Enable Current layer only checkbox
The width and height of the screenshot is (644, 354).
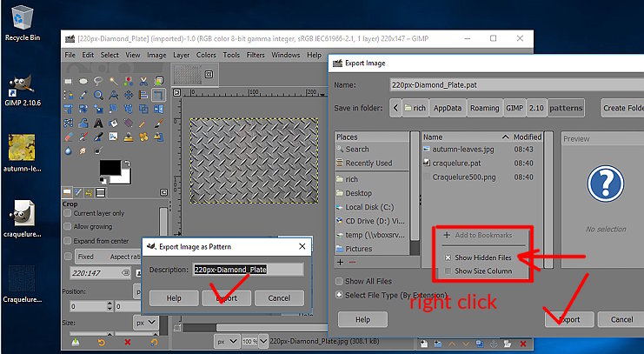(68, 213)
